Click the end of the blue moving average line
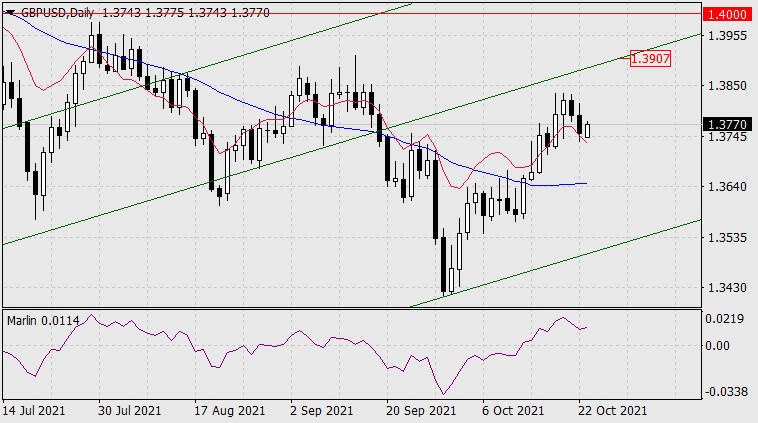Image resolution: width=758 pixels, height=423 pixels. (586, 183)
